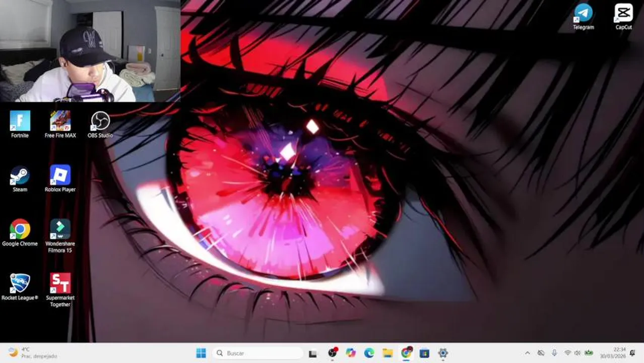This screenshot has width=644, height=363.
Task: Open Task View in taskbar
Action: pyautogui.click(x=313, y=353)
